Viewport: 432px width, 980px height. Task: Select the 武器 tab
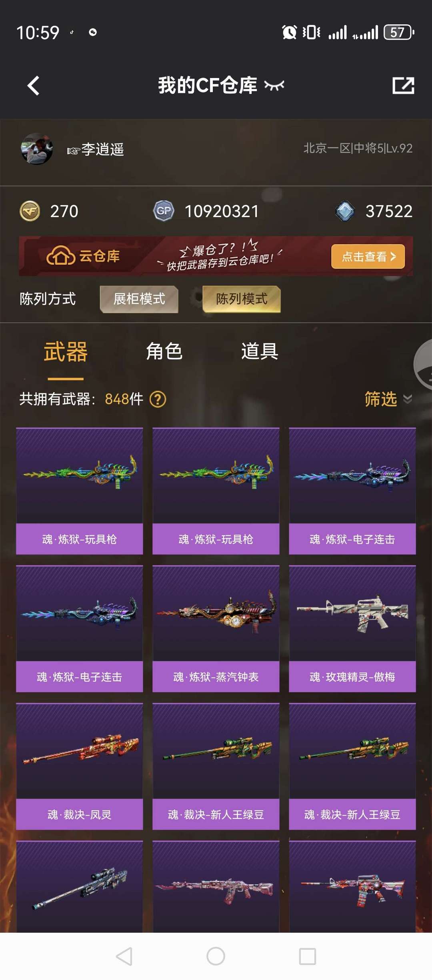pyautogui.click(x=66, y=352)
